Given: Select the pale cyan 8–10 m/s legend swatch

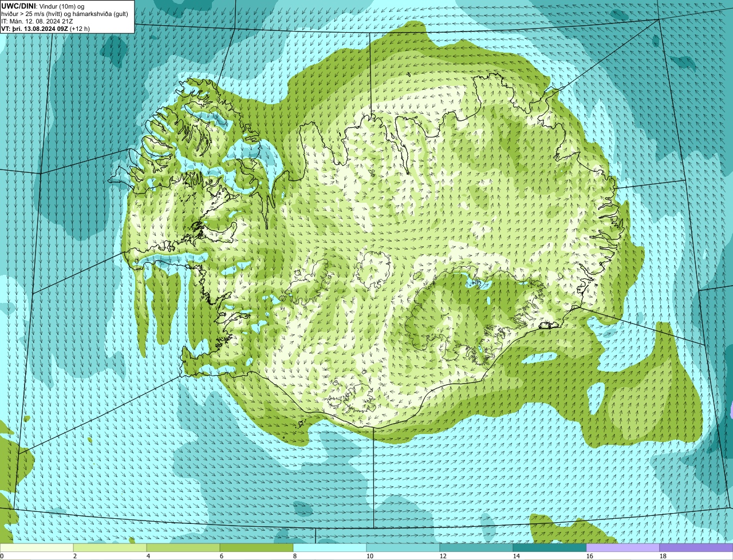Looking at the screenshot, I should (x=330, y=547).
